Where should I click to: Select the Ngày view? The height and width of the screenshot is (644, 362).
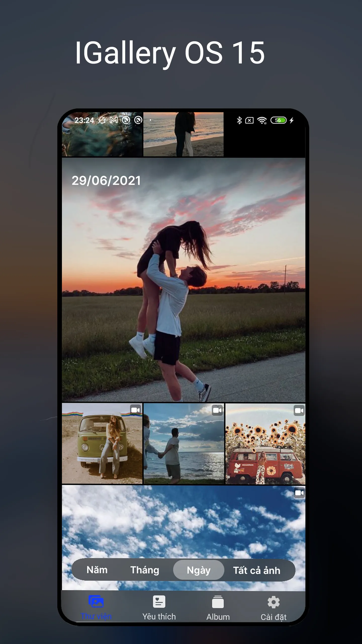point(199,570)
